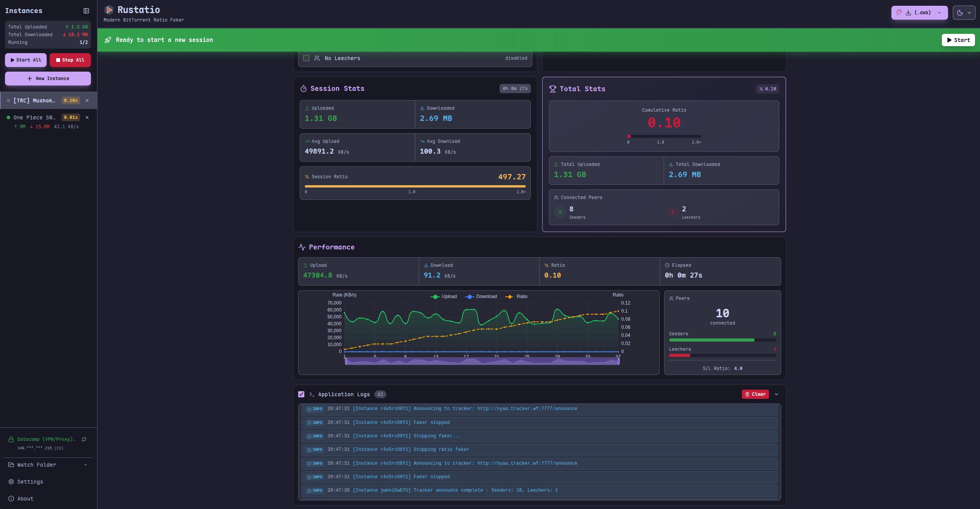Click the Connected Peers people icon
The width and height of the screenshot is (980, 509).
point(556,198)
